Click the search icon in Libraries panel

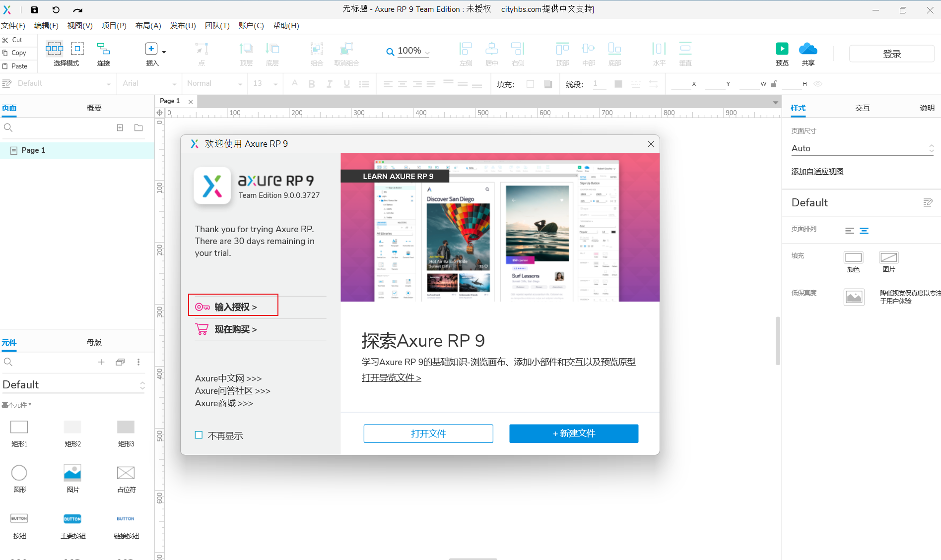point(8,362)
